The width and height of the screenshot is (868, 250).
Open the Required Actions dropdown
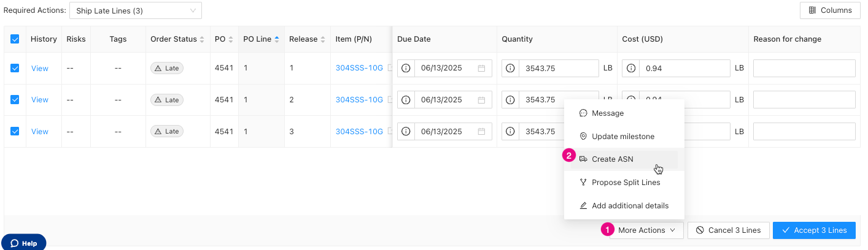point(135,10)
